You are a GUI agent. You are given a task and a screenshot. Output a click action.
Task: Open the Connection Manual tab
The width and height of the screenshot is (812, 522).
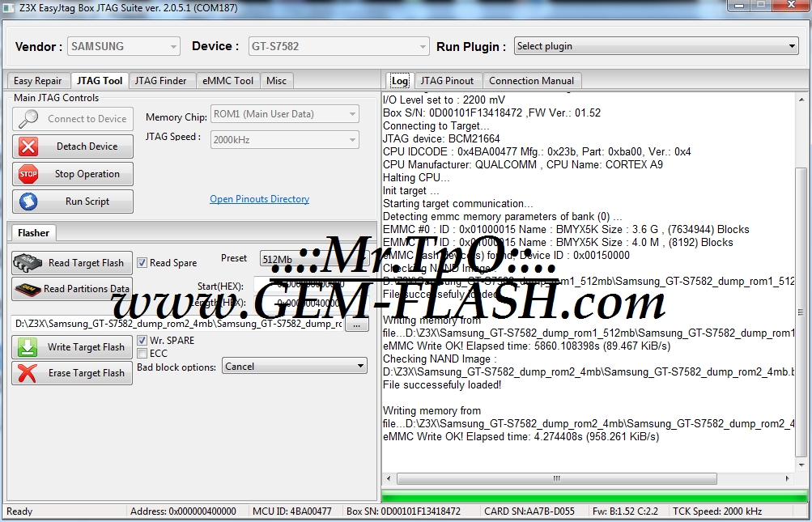pyautogui.click(x=531, y=81)
